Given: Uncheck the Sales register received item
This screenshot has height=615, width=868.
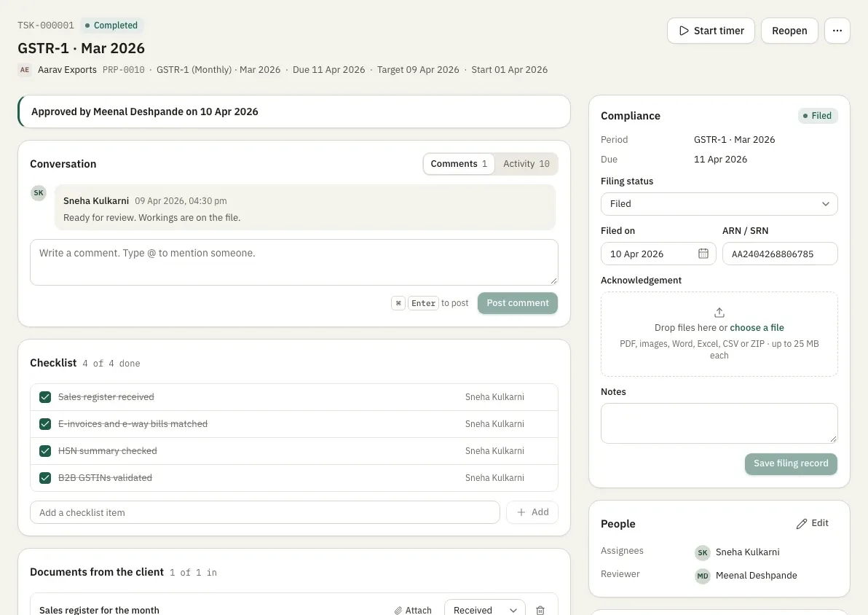Looking at the screenshot, I should pos(45,397).
